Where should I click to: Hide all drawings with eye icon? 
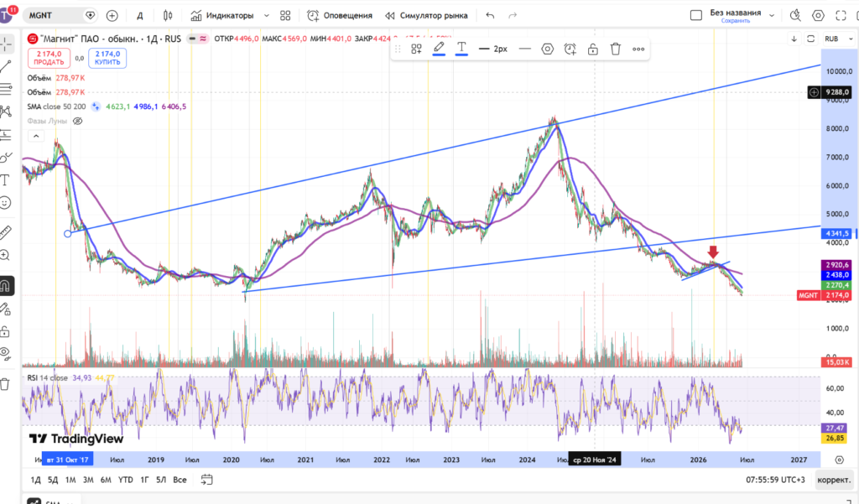click(6, 354)
